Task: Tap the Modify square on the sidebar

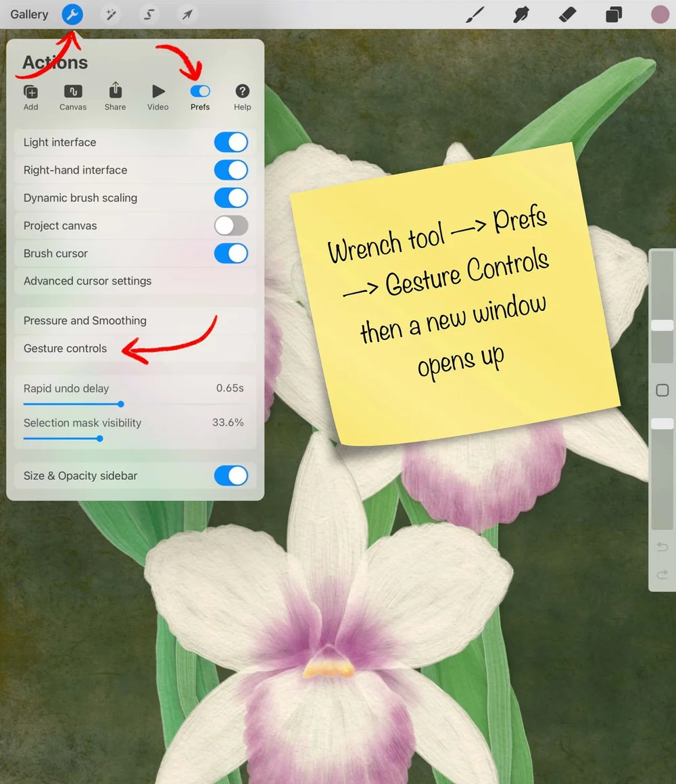Action: pyautogui.click(x=662, y=390)
